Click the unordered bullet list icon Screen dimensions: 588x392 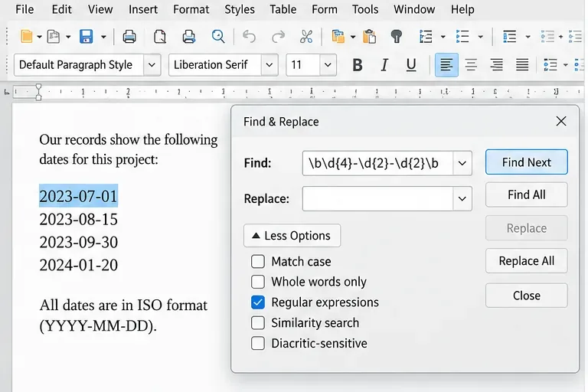[462, 37]
